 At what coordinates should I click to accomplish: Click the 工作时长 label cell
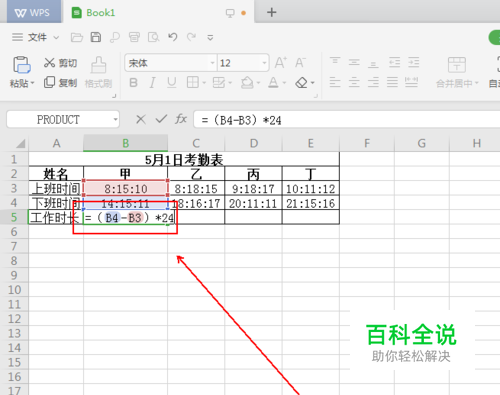point(56,217)
